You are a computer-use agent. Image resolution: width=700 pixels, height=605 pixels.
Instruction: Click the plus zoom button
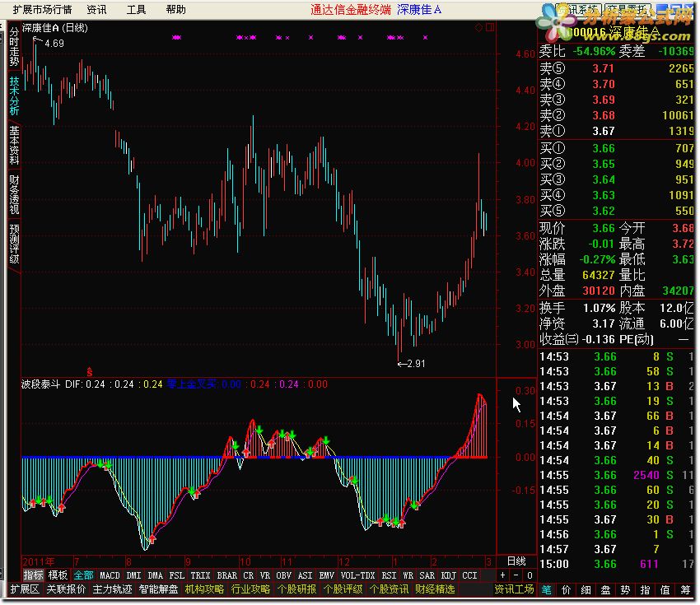[x=502, y=575]
